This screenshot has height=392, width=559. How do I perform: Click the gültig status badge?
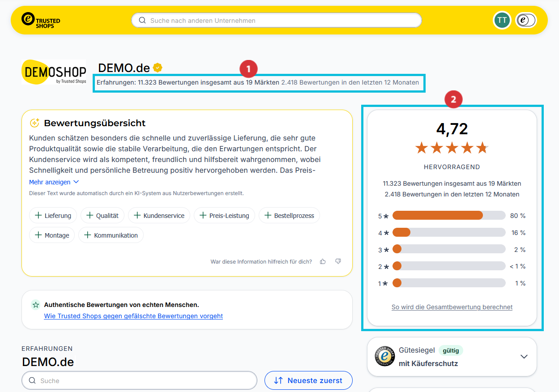click(x=451, y=350)
